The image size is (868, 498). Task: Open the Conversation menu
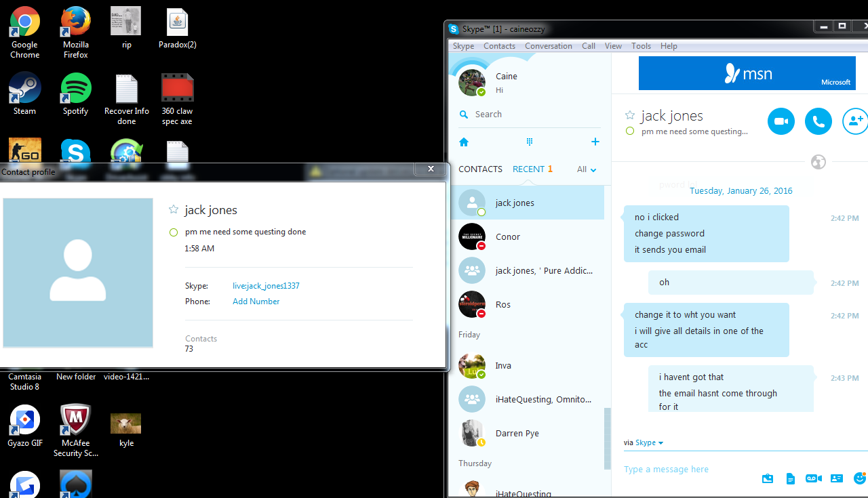point(548,46)
